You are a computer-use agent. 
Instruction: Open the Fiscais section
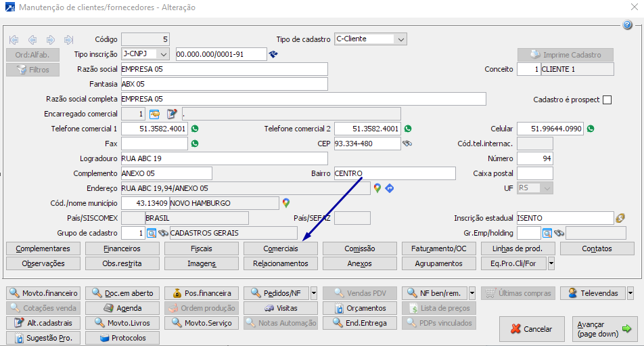tap(202, 248)
